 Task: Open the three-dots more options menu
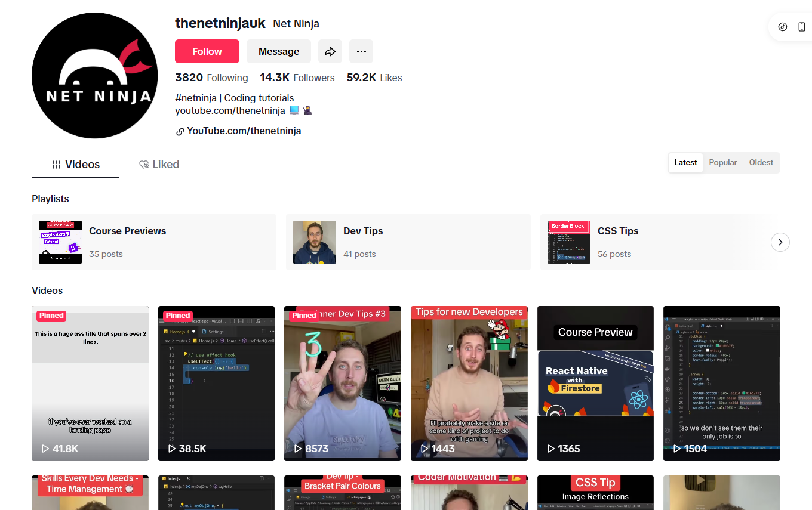click(x=361, y=52)
